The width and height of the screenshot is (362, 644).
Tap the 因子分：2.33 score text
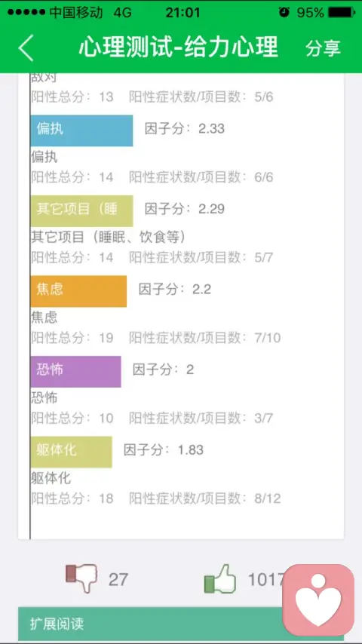(185, 128)
